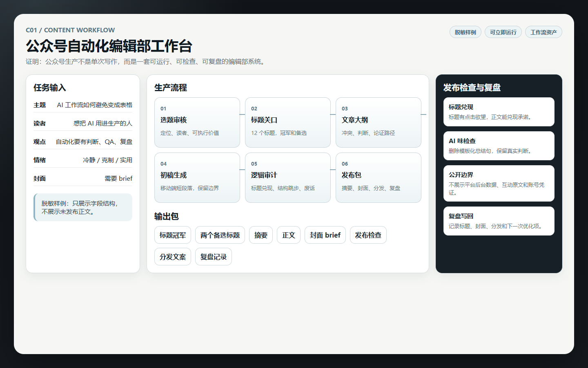The image size is (588, 368).
Task: Click the C01 / CONTENT WORKFLOW label
Action: point(70,30)
